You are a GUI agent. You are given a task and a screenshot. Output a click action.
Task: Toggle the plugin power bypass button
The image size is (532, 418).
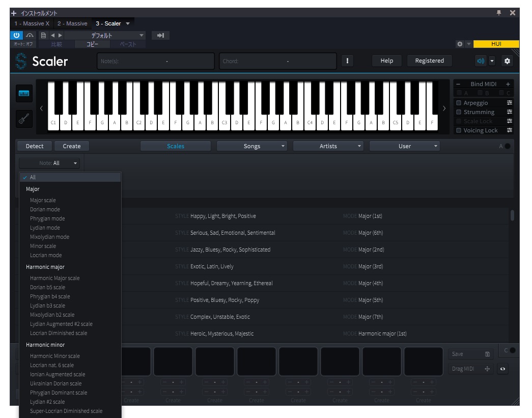pos(16,35)
